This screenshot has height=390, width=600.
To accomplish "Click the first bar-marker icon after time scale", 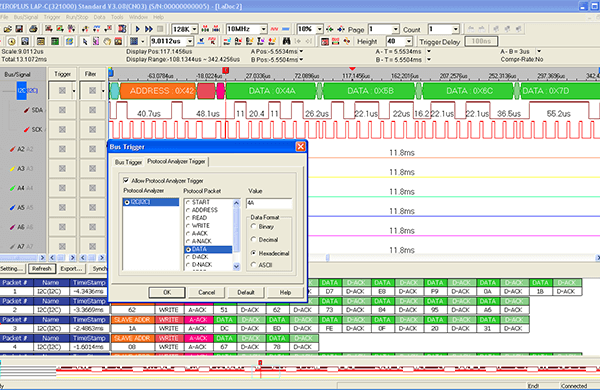I will pos(201,41).
